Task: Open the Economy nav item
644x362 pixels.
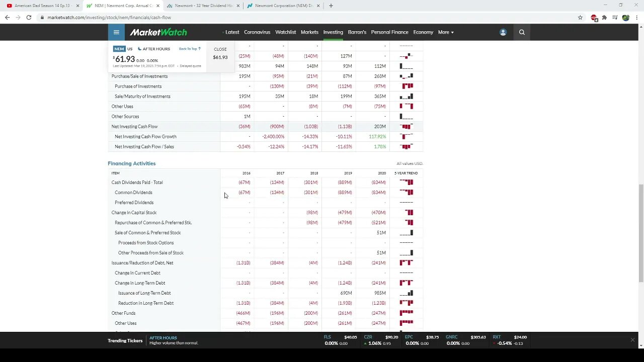Action: tap(423, 32)
